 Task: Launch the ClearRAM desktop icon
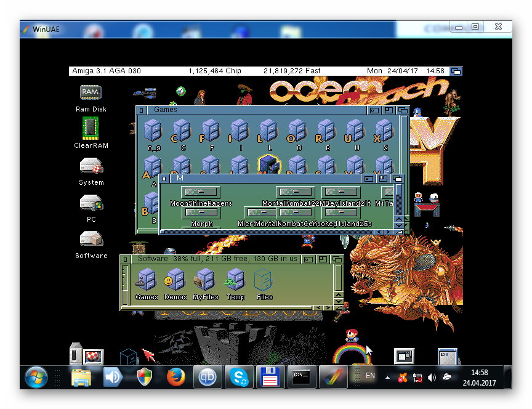(91, 128)
